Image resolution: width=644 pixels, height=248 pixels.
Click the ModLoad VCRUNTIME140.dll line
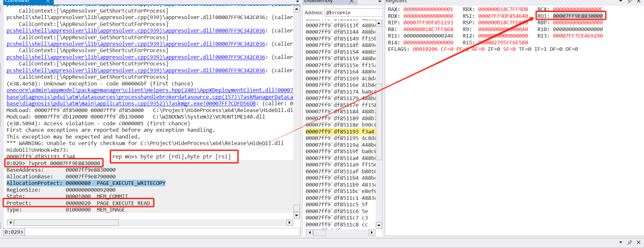[x=135, y=116]
